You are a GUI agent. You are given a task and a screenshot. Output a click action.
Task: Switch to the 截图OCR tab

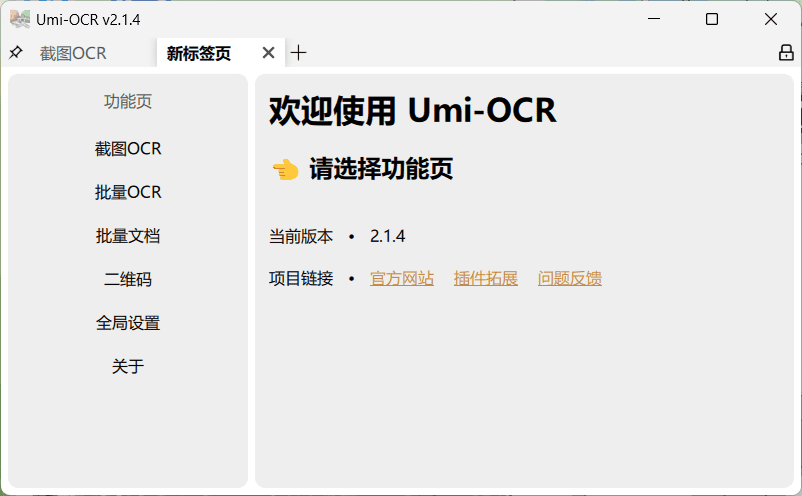[73, 54]
